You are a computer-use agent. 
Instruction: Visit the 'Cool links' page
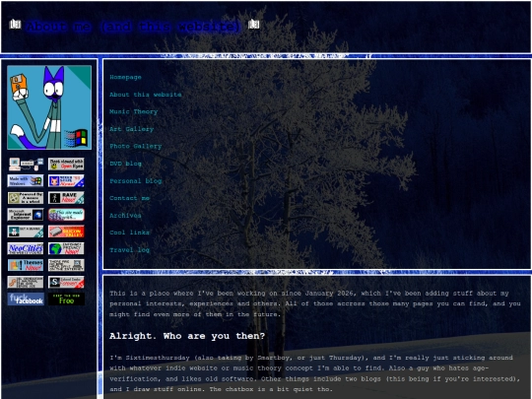[x=130, y=233]
